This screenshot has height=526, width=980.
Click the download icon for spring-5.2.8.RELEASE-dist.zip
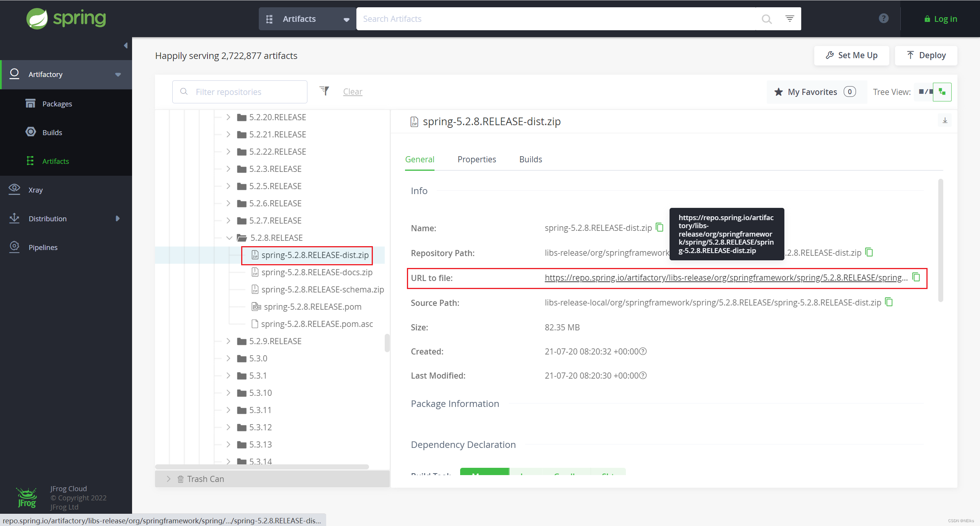(945, 120)
